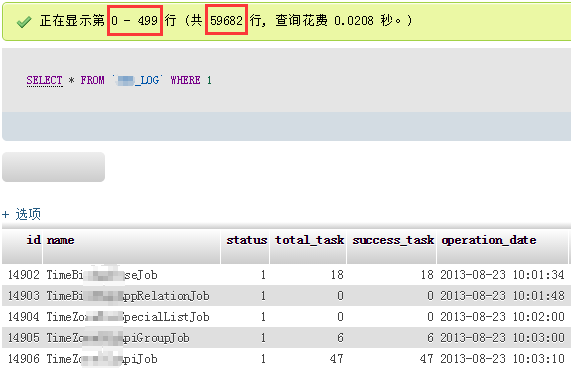Click status value 1 in row 14903
Viewport: 571px width, 368px height.
coord(263,296)
